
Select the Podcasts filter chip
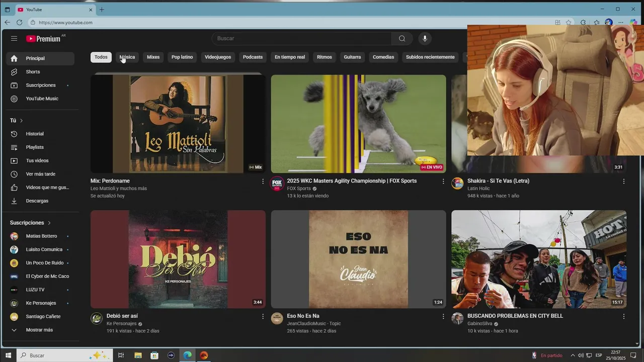(253, 57)
